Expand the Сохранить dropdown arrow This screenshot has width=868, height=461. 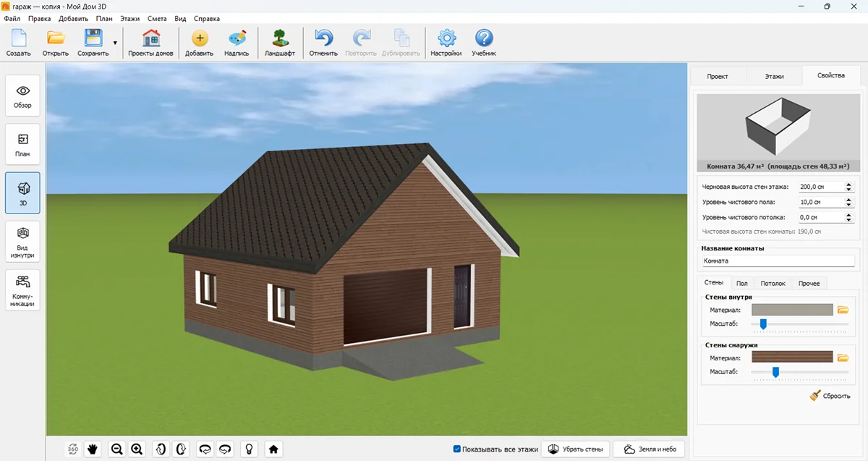click(x=115, y=43)
